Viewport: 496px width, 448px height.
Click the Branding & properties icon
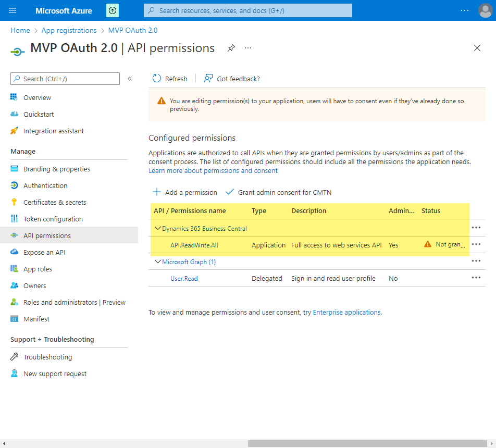tap(14, 169)
